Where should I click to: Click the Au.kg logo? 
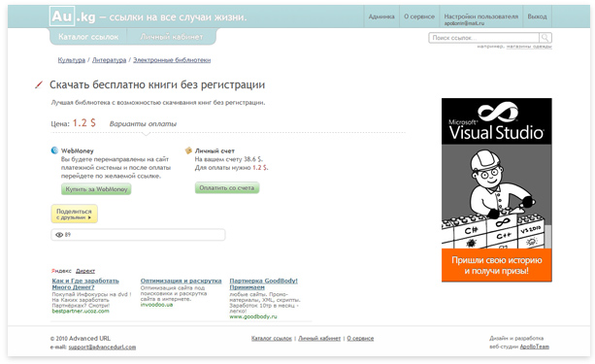click(73, 17)
